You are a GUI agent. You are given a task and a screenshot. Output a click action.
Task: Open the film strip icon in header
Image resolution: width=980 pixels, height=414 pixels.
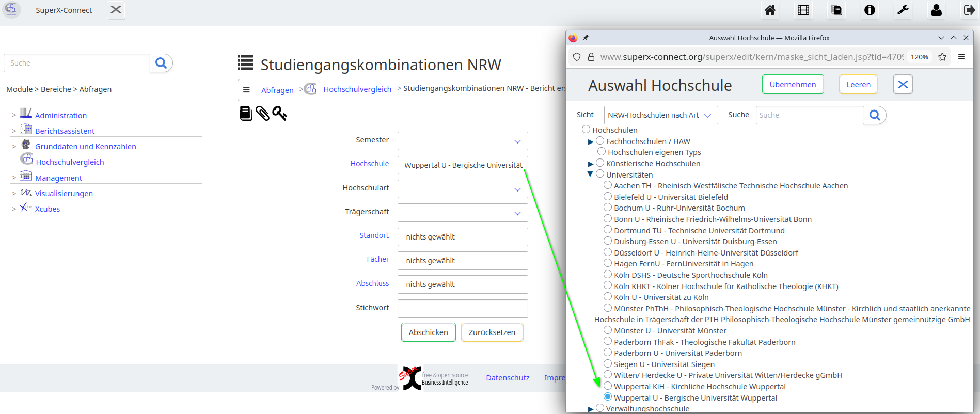803,10
